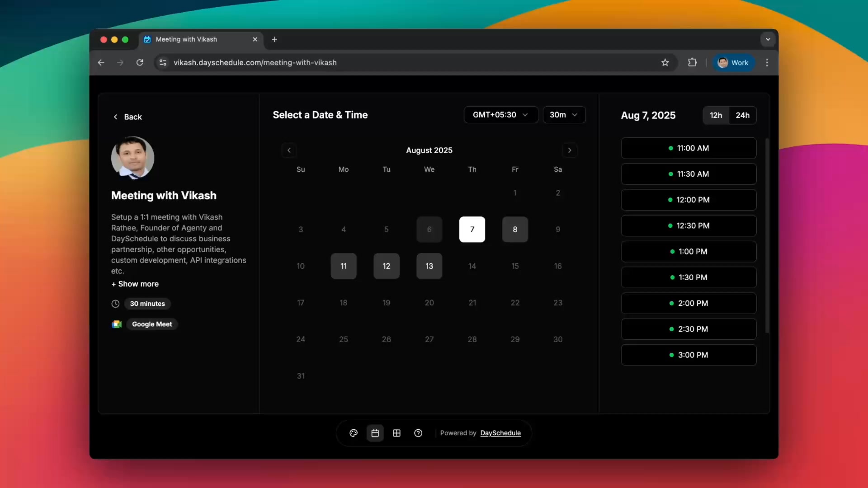This screenshot has width=868, height=488.
Task: Pick the 1:30 PM time slot
Action: pyautogui.click(x=689, y=277)
